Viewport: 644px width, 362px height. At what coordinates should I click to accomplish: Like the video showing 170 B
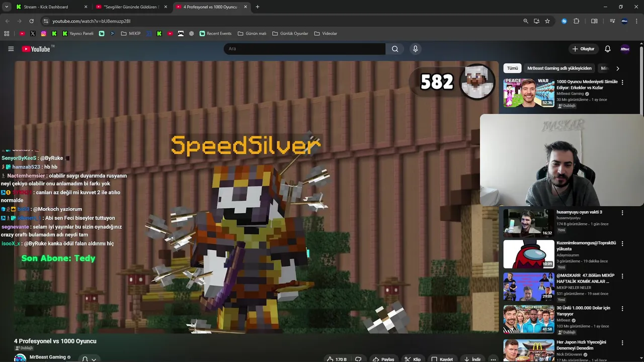[x=337, y=359]
